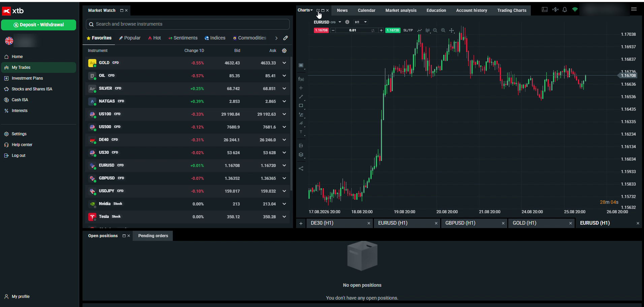644x307 pixels.
Task: Open the hamburger main menu
Action: point(634,9)
